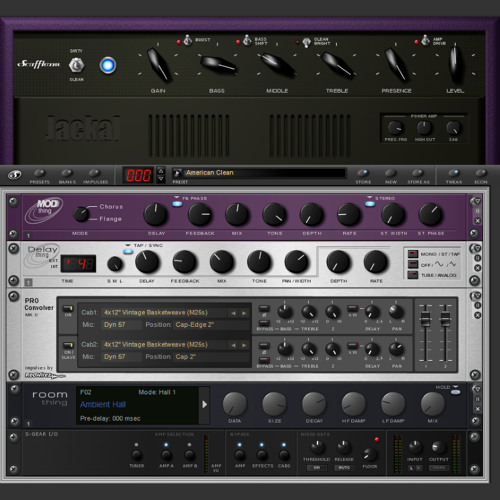Toggle ModThing FB Phase blue button
500x500 pixels.
(x=177, y=204)
